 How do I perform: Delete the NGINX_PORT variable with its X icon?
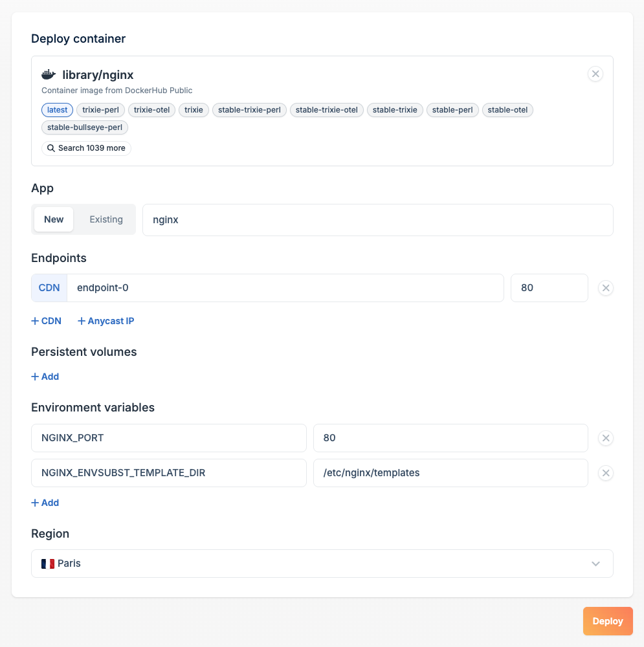pyautogui.click(x=606, y=438)
